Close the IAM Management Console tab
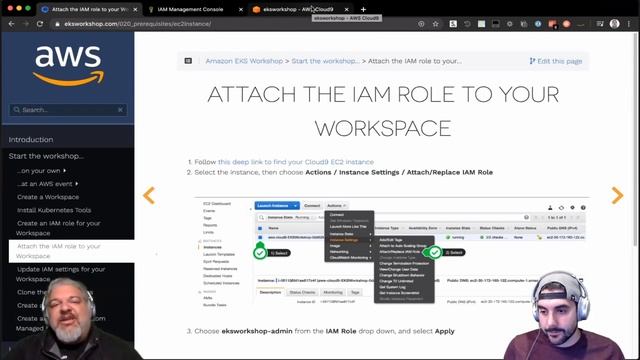Image resolution: width=640 pixels, height=360 pixels. (240, 9)
